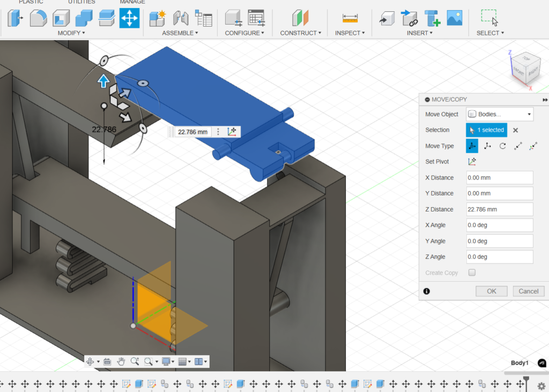549x392 pixels.
Task: Open the MODIFY dropdown menu
Action: (x=71, y=33)
